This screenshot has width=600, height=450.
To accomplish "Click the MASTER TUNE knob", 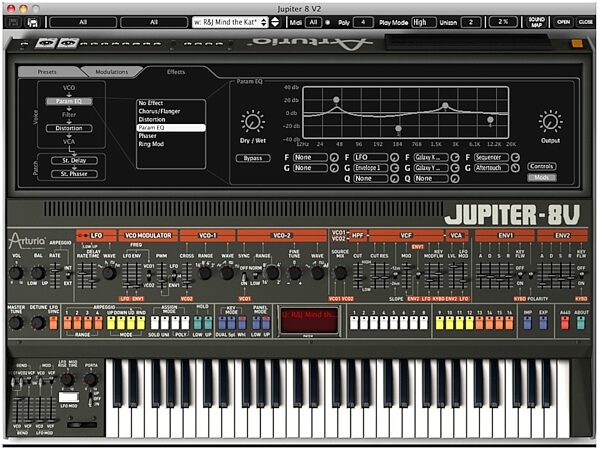I will (x=16, y=323).
